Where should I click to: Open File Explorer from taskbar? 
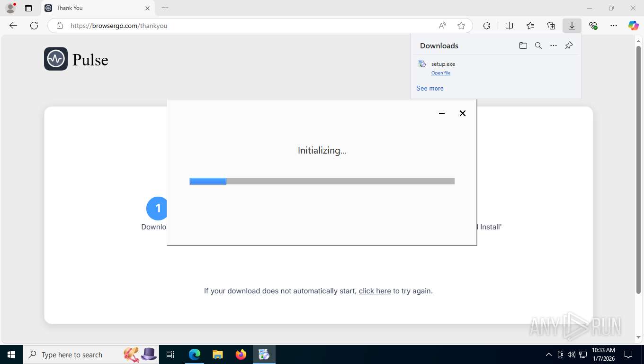218,355
